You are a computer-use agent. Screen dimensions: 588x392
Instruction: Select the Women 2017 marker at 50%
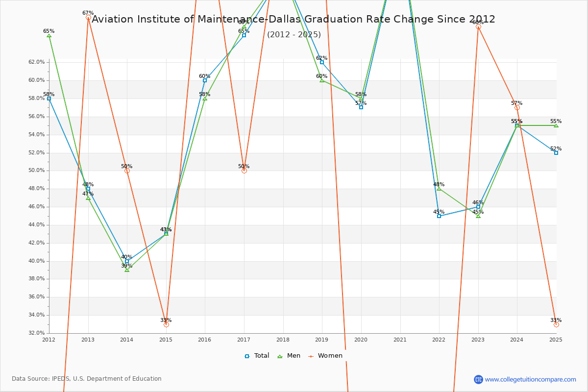(x=244, y=171)
